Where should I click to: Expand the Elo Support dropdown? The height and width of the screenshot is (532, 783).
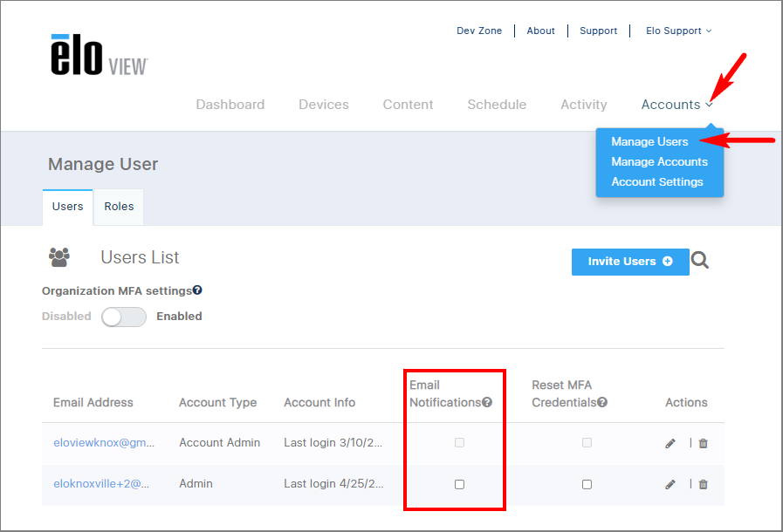678,31
